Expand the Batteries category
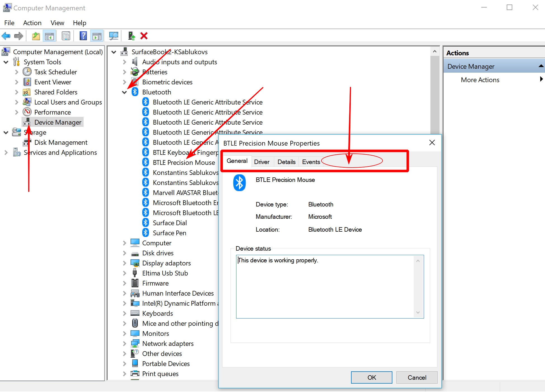Viewport: 545px width, 392px height. point(125,72)
